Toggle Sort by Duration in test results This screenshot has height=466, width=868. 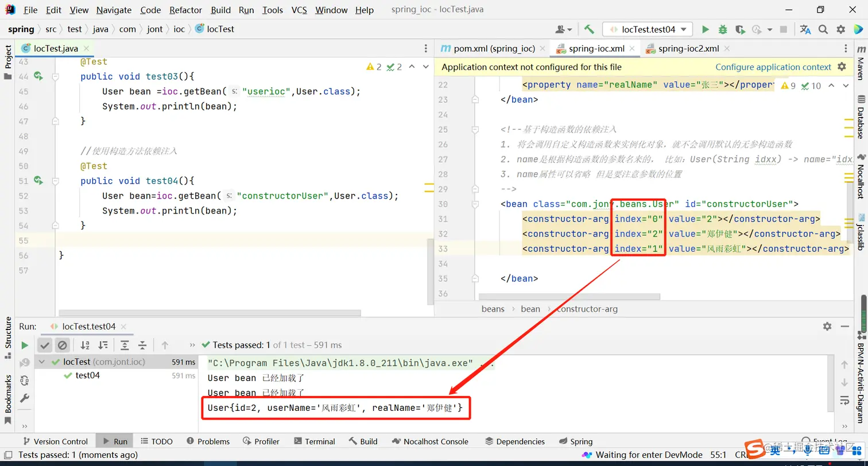click(x=103, y=345)
